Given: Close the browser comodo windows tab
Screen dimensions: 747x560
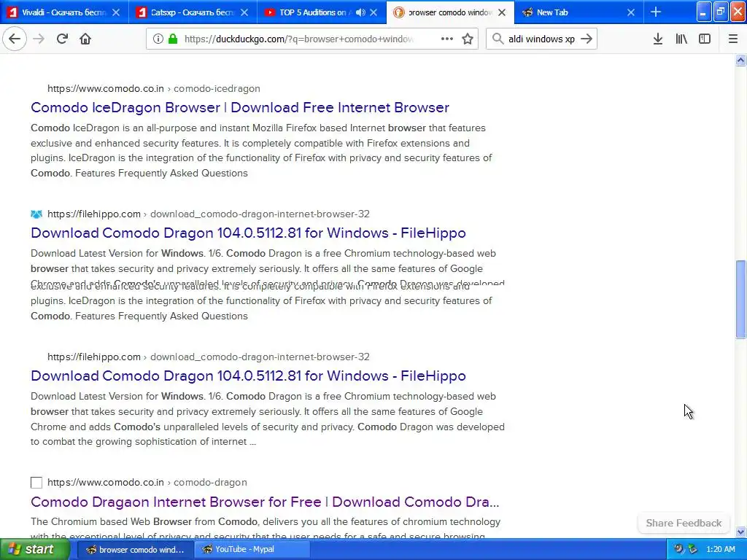Looking at the screenshot, I should [502, 12].
